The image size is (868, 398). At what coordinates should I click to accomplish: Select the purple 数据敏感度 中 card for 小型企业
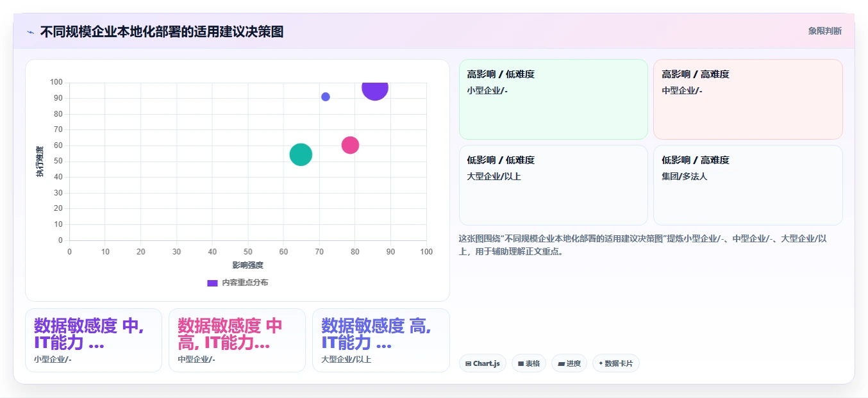[94, 340]
